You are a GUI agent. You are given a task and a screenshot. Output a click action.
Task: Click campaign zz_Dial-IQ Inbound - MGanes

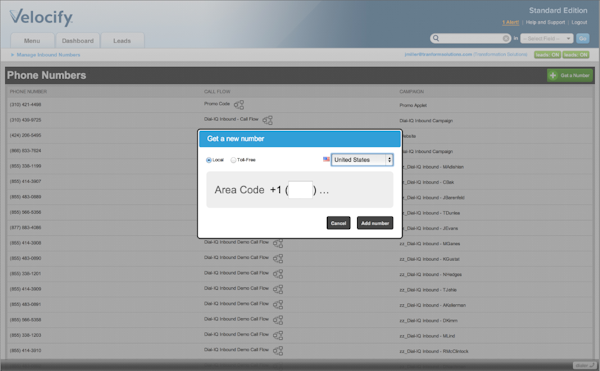(430, 244)
